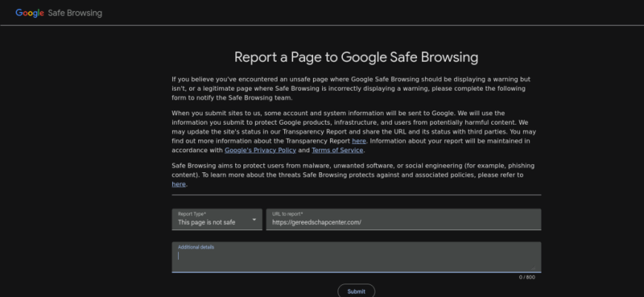Click the 'Report a Page' heading

pos(356,57)
